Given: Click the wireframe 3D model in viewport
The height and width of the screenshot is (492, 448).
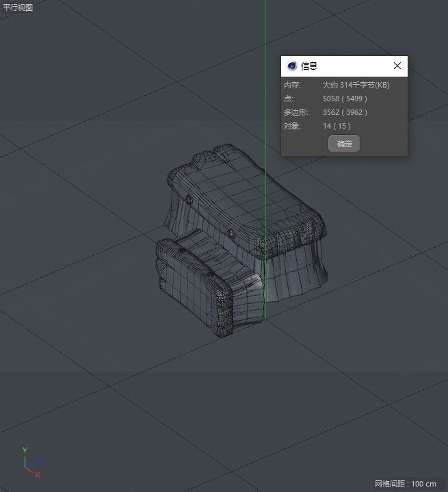Looking at the screenshot, I should coord(241,241).
